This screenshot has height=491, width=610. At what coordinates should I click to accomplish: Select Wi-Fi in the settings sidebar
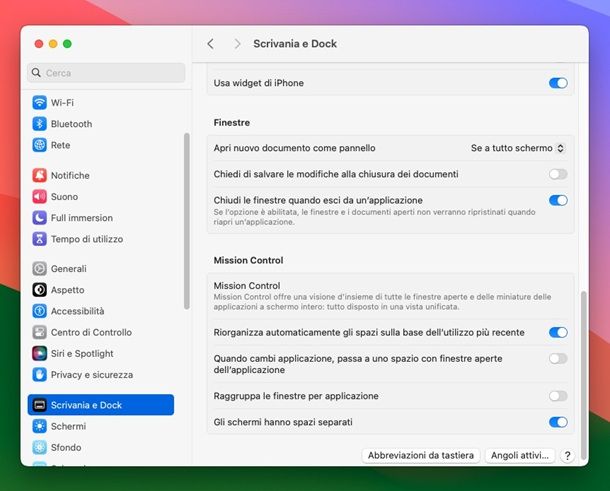[101, 103]
